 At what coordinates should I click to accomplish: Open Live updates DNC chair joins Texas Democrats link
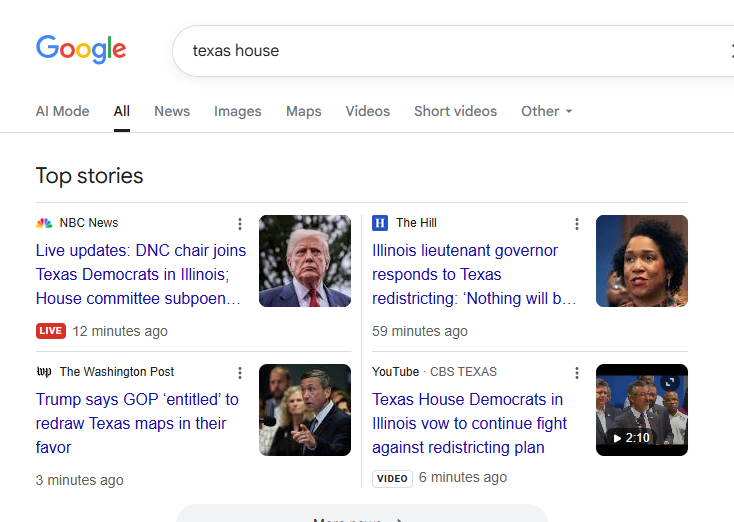(x=141, y=274)
